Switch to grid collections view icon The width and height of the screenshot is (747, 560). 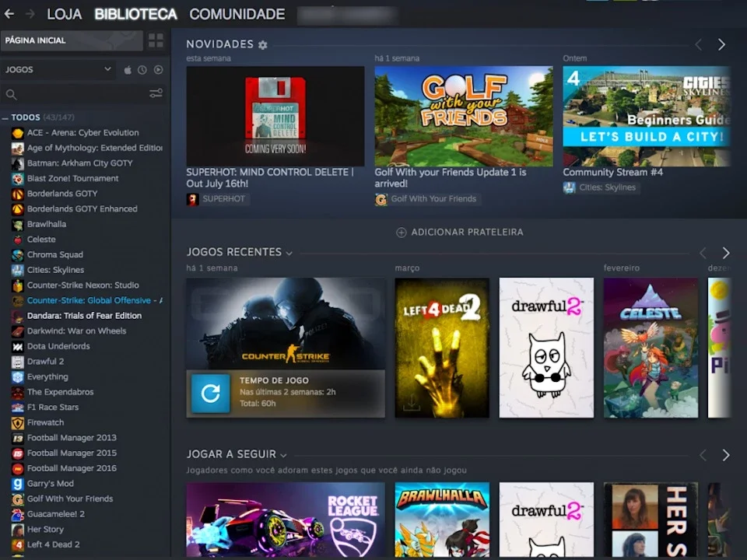pyautogui.click(x=156, y=40)
